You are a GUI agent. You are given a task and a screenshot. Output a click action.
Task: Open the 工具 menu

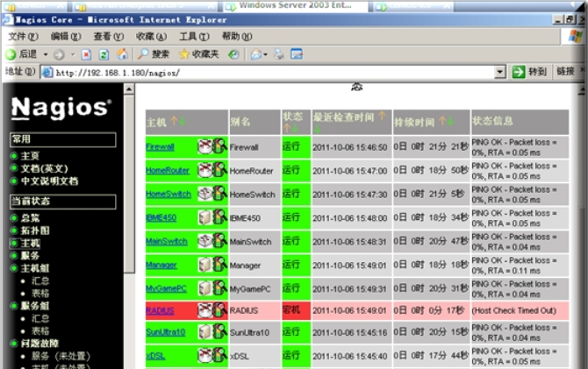(x=194, y=36)
